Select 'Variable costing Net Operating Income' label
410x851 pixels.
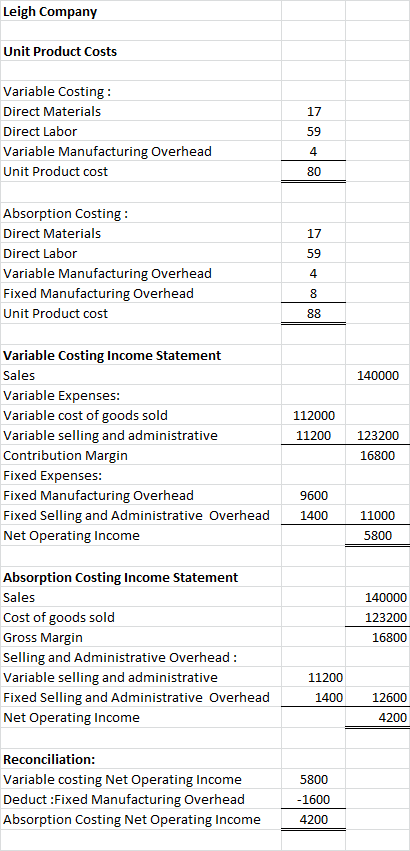point(122,780)
